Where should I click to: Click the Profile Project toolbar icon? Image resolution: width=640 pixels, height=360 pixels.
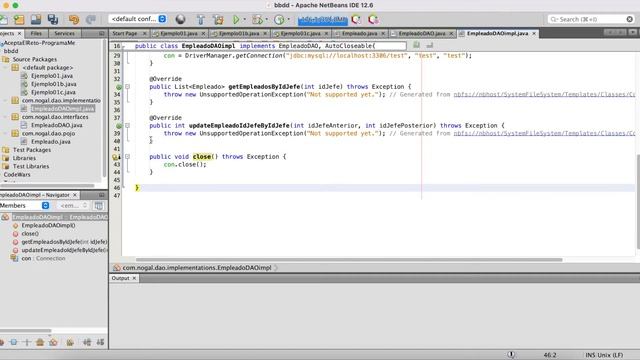click(x=279, y=19)
